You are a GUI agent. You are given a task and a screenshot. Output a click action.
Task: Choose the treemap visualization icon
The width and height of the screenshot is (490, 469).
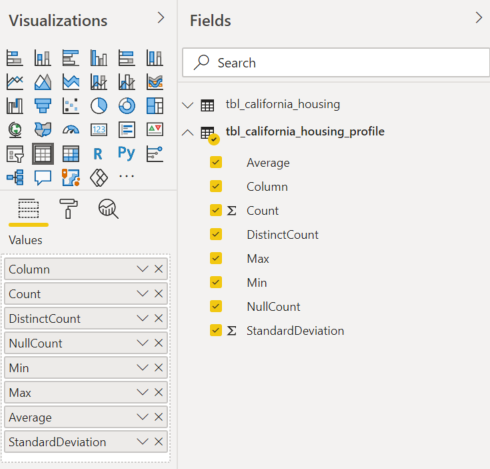[155, 106]
